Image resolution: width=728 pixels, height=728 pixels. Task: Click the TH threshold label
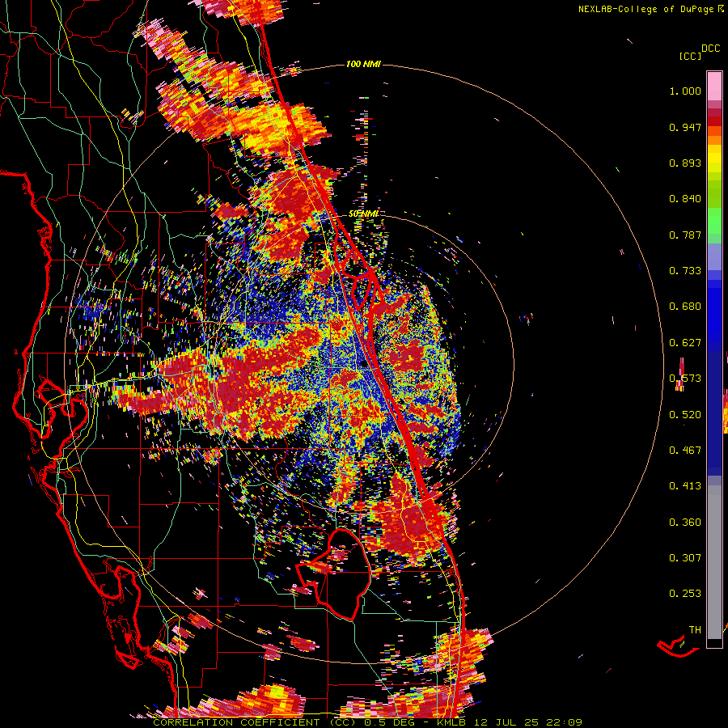coord(695,630)
